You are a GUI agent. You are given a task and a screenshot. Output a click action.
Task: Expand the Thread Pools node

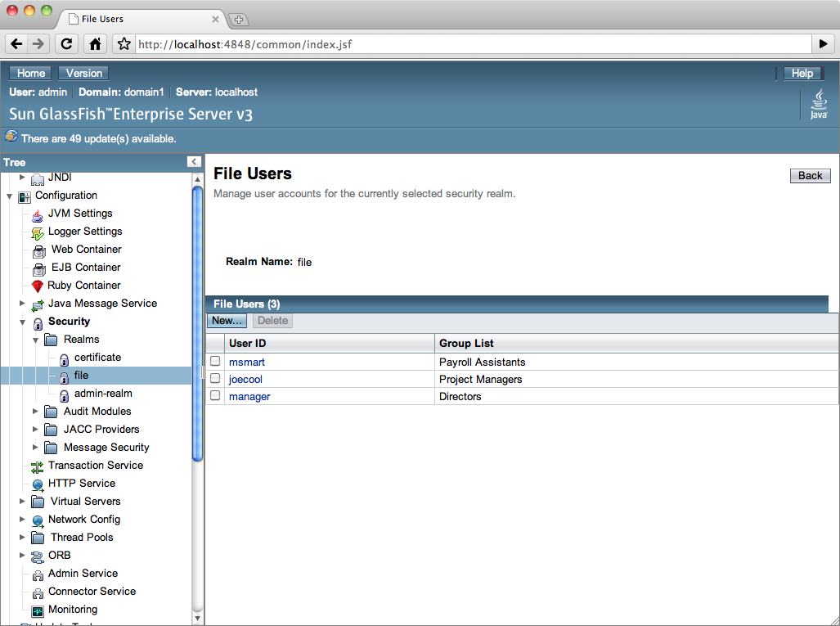click(x=22, y=537)
